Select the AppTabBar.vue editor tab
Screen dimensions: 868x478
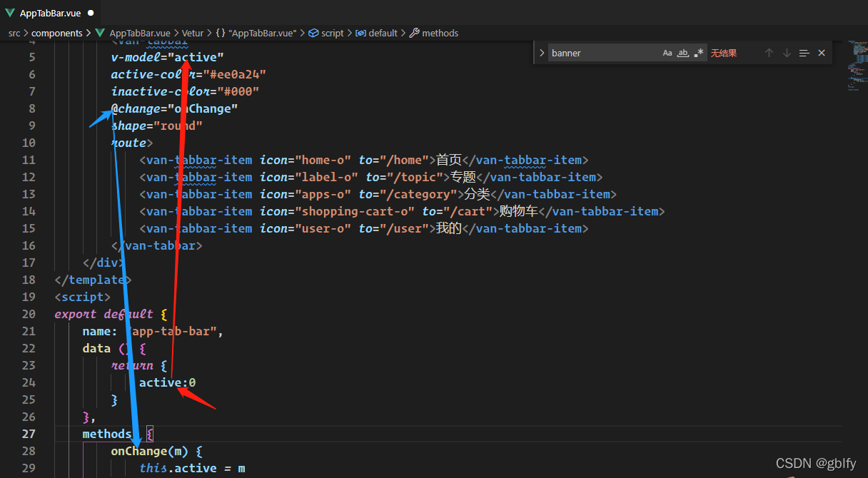click(x=50, y=13)
